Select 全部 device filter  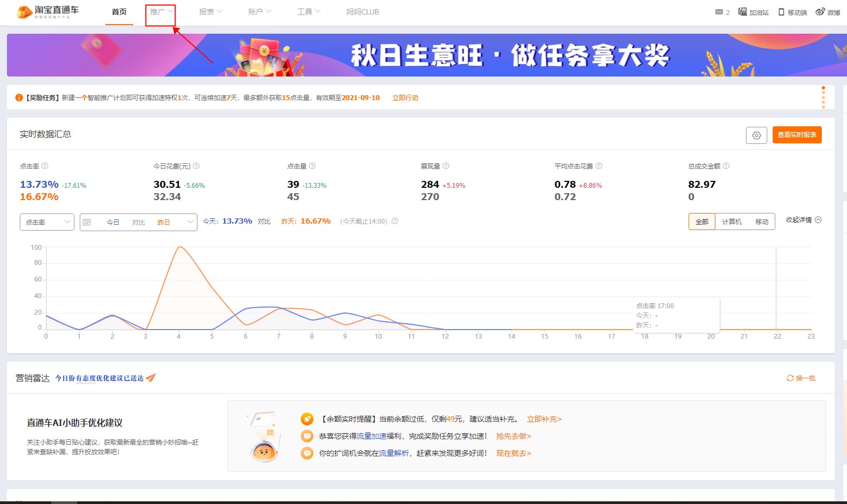(702, 222)
